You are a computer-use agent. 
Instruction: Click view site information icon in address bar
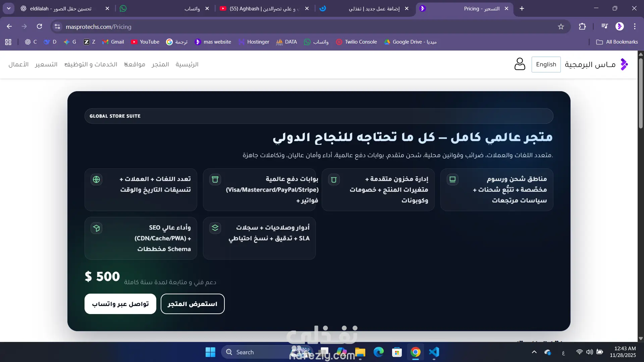pos(57,26)
